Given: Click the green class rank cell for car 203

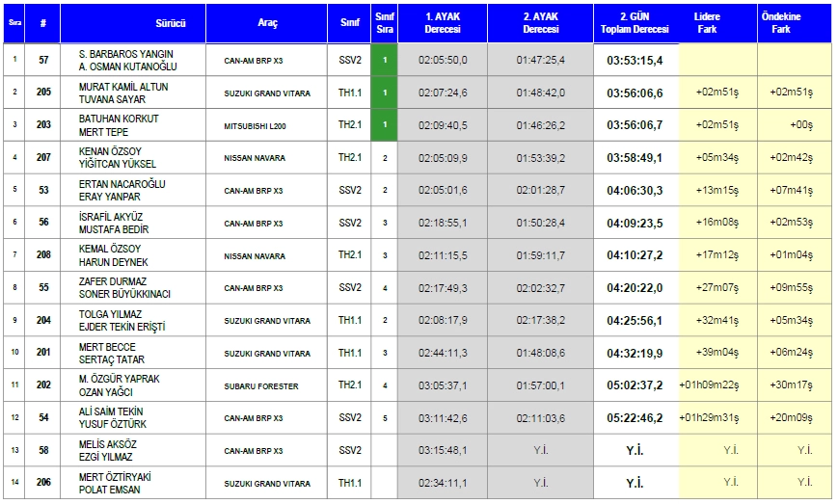Looking at the screenshot, I should coord(384,125).
